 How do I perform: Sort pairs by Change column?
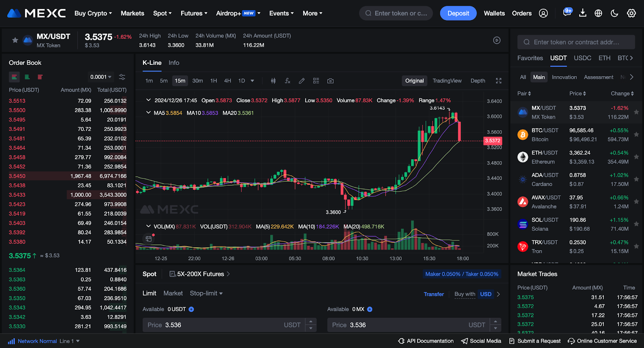[x=622, y=93]
